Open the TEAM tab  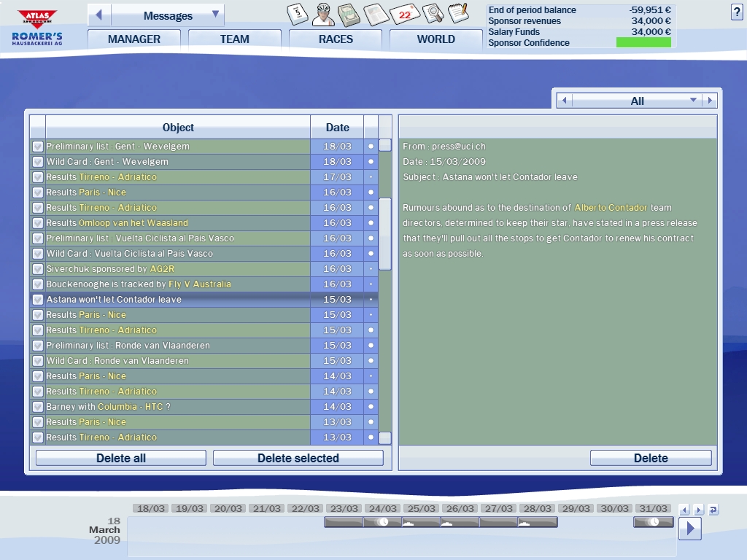[x=234, y=39]
